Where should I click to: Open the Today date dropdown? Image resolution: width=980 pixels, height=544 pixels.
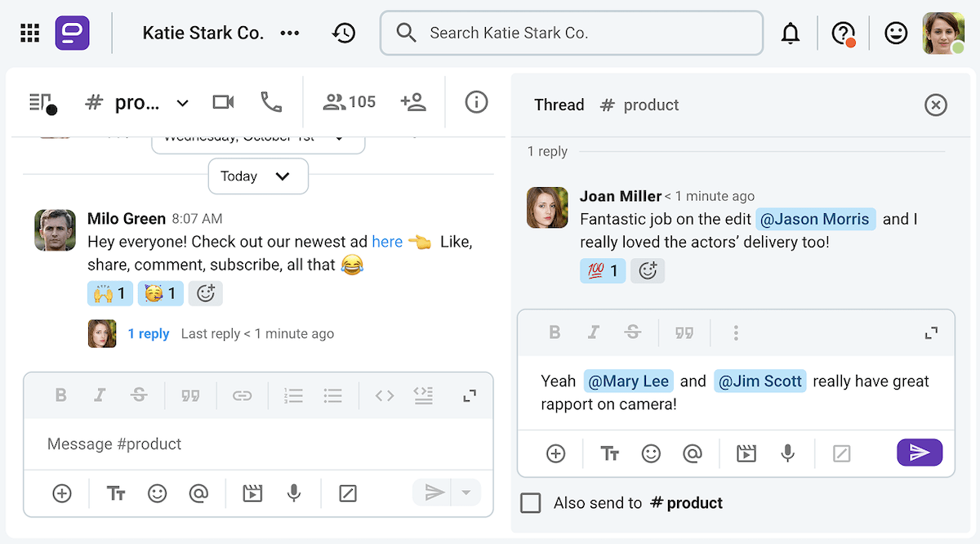coord(257,176)
